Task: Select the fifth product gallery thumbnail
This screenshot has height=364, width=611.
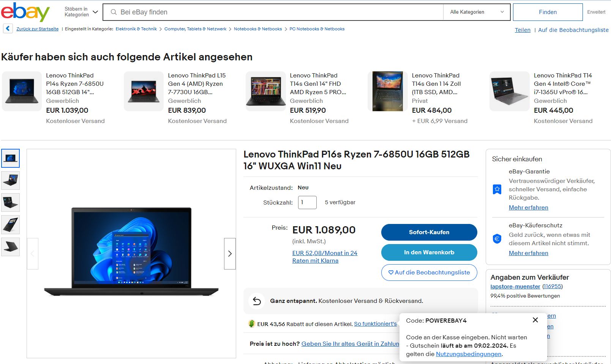Action: [x=11, y=247]
